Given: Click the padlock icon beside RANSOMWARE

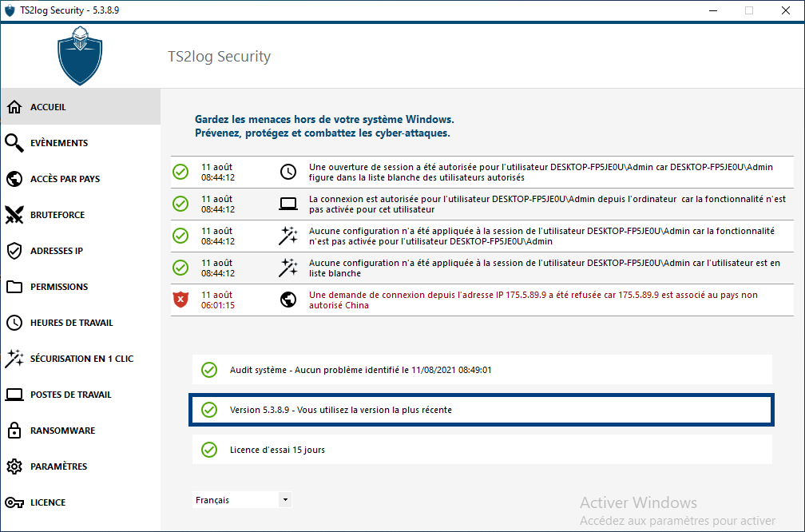Looking at the screenshot, I should coord(14,431).
